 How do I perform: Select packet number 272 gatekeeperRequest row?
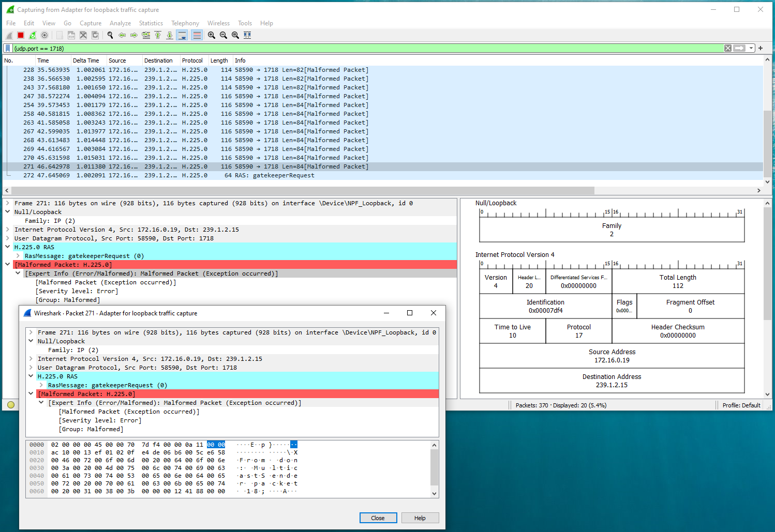click(383, 175)
